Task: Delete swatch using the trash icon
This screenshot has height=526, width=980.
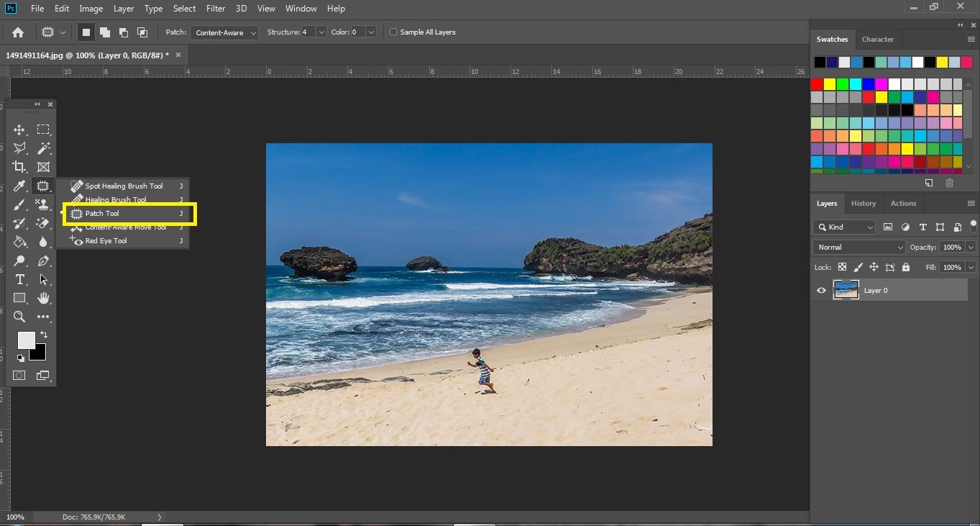Action: pyautogui.click(x=949, y=183)
